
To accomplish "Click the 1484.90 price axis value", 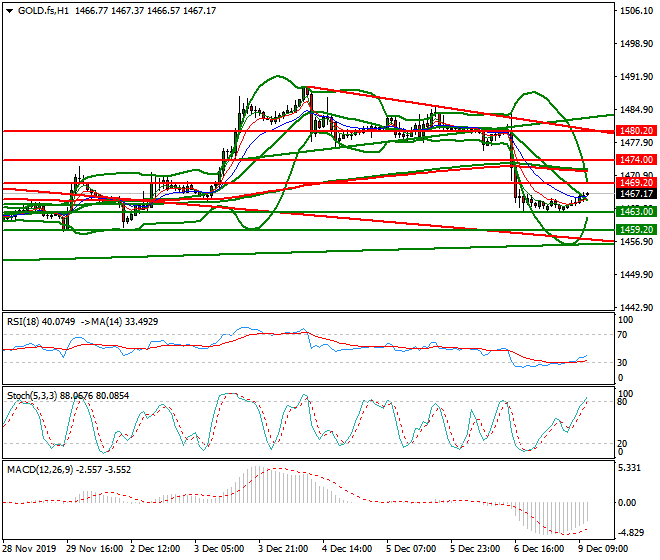I will (636, 110).
